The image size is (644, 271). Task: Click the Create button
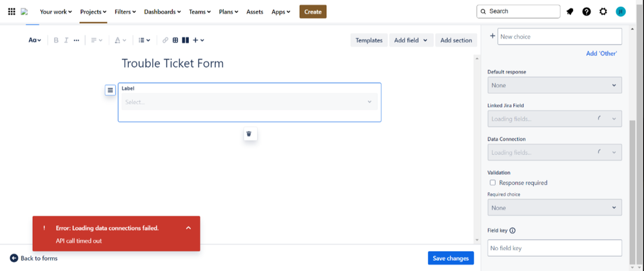[313, 12]
